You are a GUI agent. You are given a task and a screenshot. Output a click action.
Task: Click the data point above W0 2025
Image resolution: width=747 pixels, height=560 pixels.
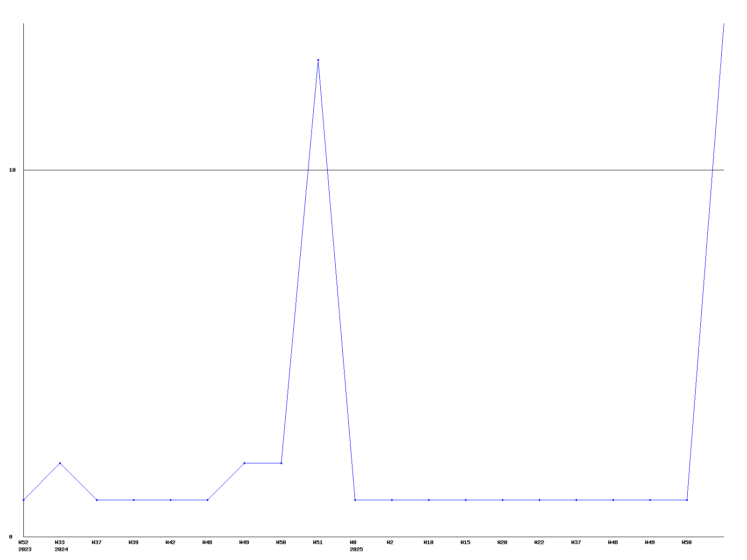click(x=355, y=500)
